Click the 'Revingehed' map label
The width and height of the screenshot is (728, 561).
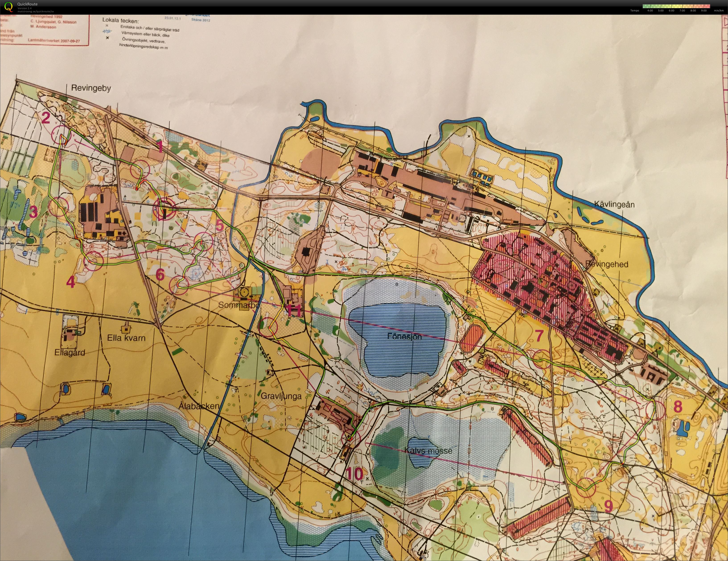pos(607,264)
